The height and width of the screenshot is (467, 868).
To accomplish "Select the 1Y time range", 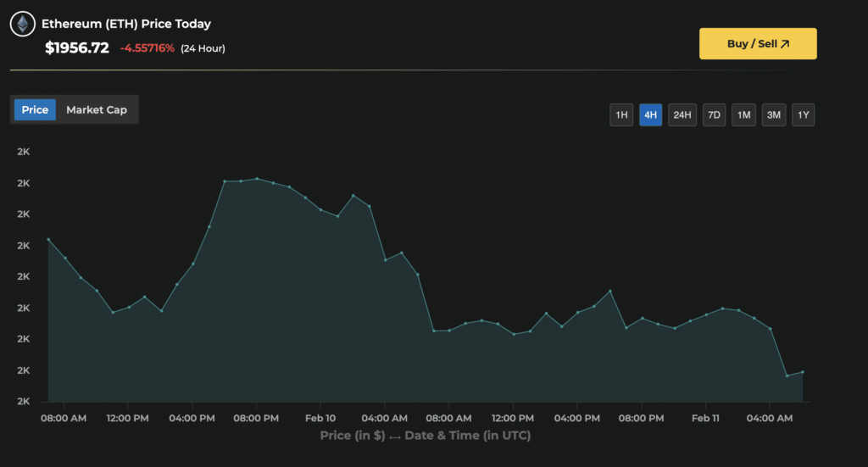I will (804, 115).
